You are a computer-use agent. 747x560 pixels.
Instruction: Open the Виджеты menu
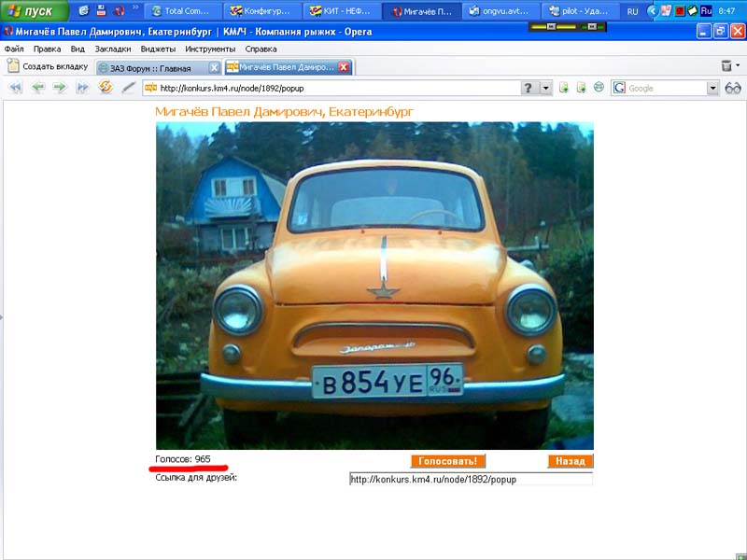(x=158, y=49)
